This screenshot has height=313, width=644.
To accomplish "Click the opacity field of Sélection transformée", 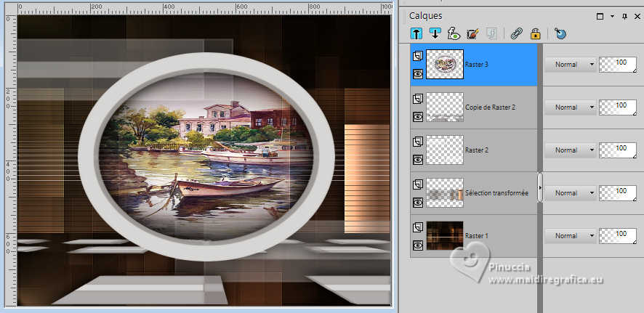I will [618, 192].
